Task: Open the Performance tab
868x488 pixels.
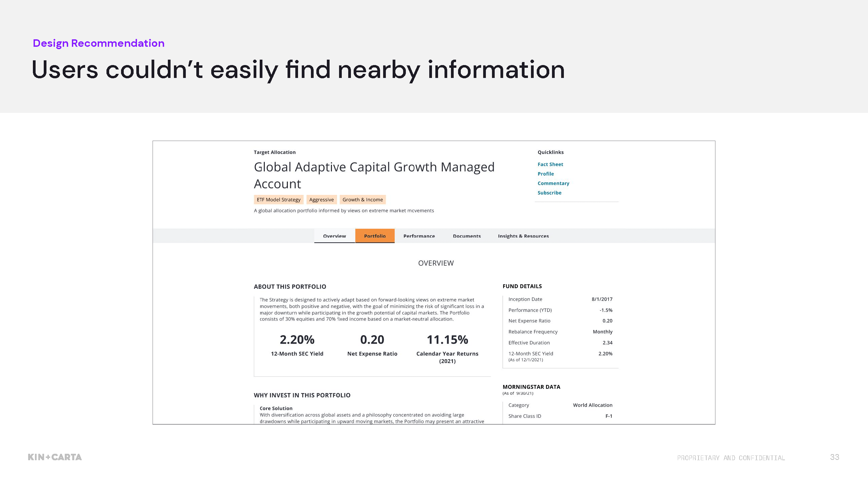Action: pos(419,236)
